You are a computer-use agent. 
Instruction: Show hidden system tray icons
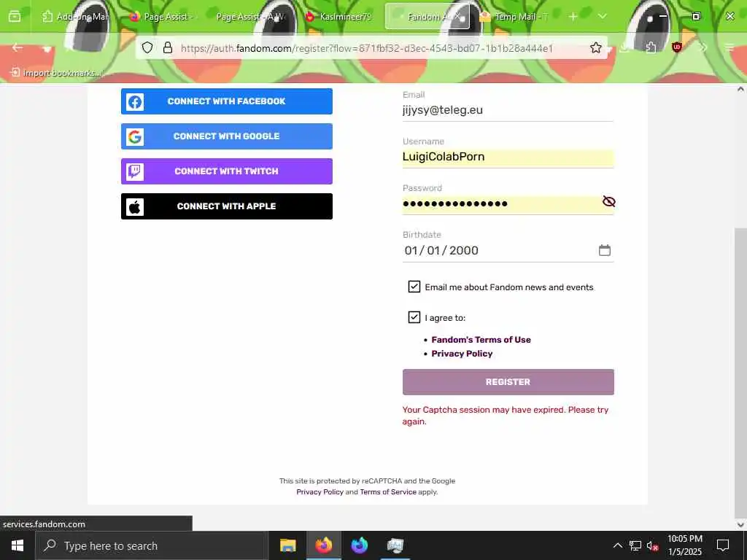point(617,545)
